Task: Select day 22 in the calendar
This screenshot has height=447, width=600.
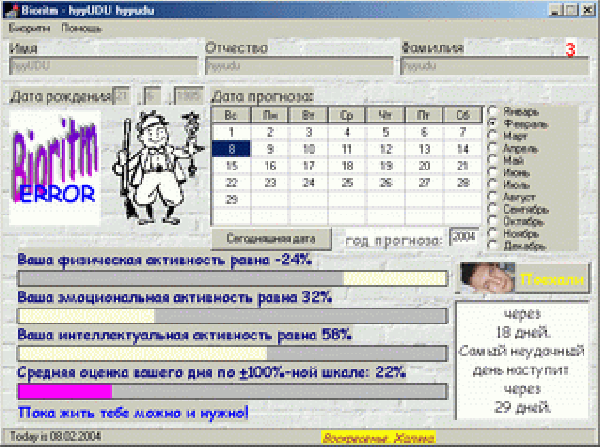Action: point(231,183)
